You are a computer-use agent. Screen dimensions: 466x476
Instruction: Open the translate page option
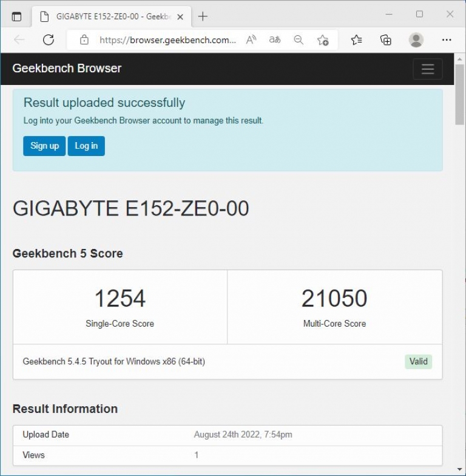(275, 40)
